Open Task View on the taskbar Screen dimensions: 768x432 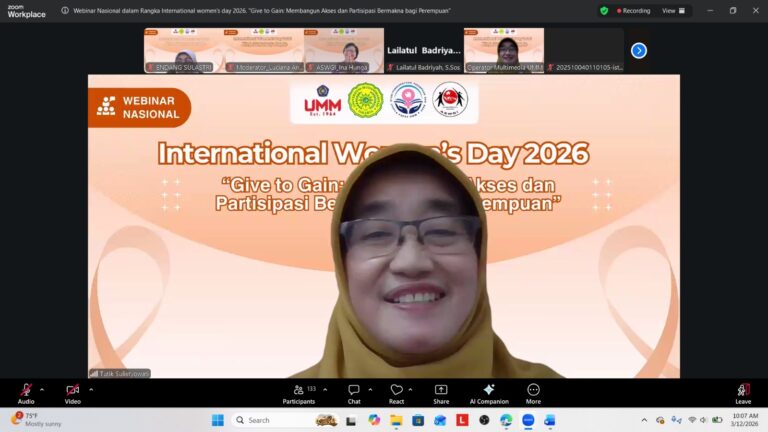[x=351, y=420]
